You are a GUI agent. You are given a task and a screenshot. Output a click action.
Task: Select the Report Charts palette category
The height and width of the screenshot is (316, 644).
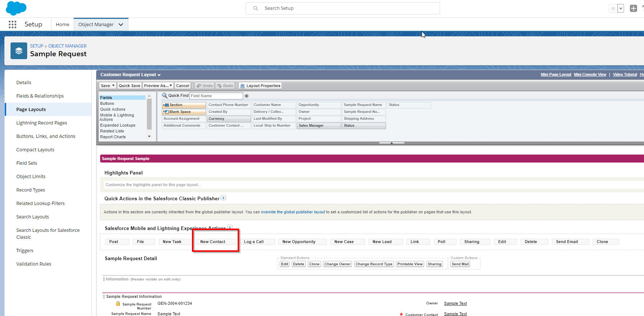pyautogui.click(x=113, y=137)
